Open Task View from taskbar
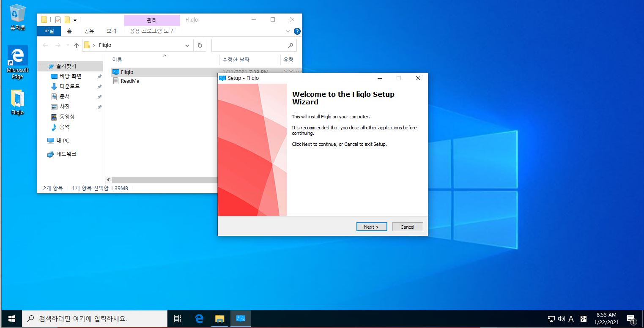This screenshot has width=644, height=328. (x=178, y=319)
